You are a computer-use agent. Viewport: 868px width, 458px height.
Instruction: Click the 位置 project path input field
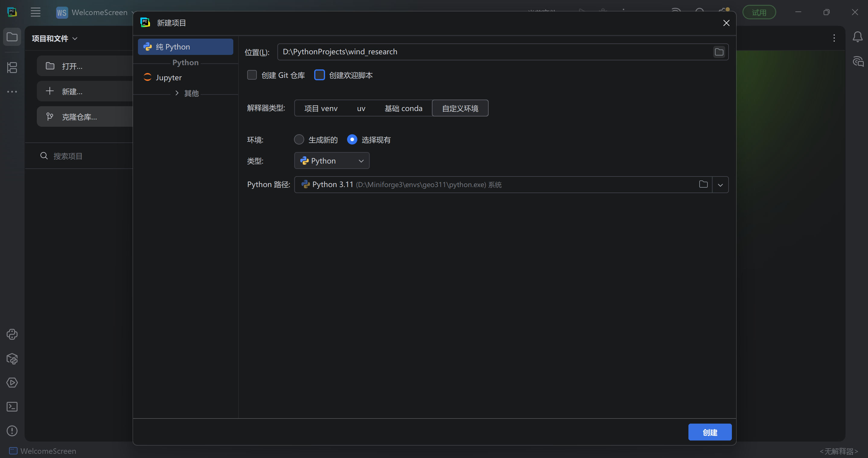[503, 52]
